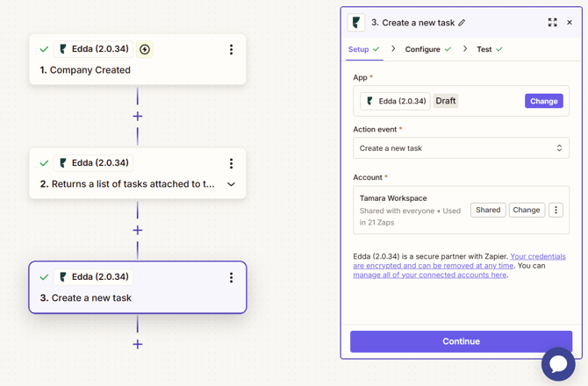Expand step 2 card with the chevron
This screenshot has height=386, width=588.
(231, 184)
